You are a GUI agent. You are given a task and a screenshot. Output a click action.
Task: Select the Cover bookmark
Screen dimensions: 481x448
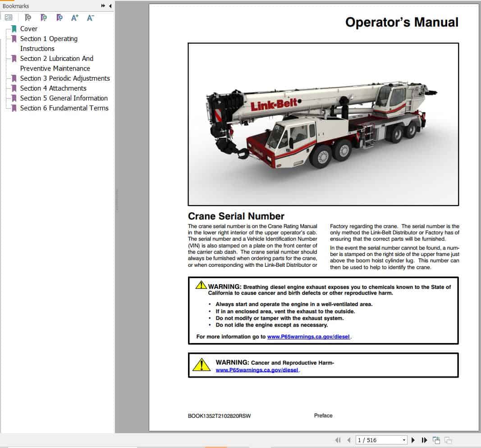[x=28, y=28]
